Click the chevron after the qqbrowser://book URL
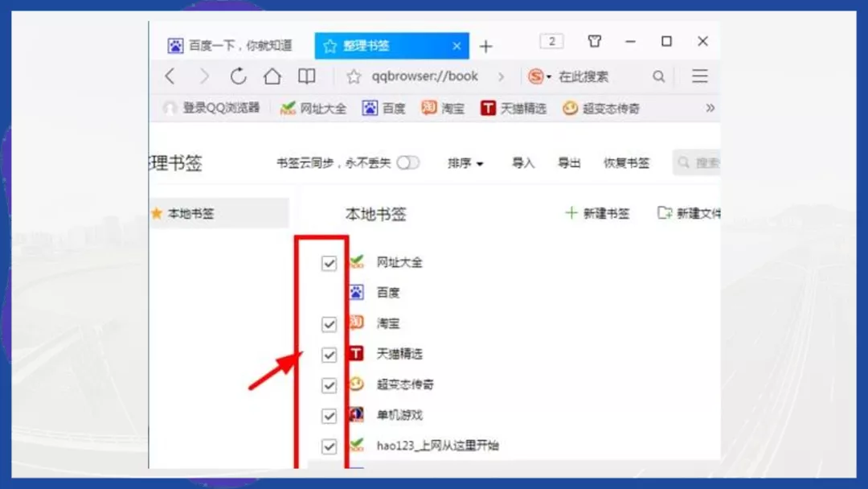Screen dimensions: 868x489 (x=502, y=76)
